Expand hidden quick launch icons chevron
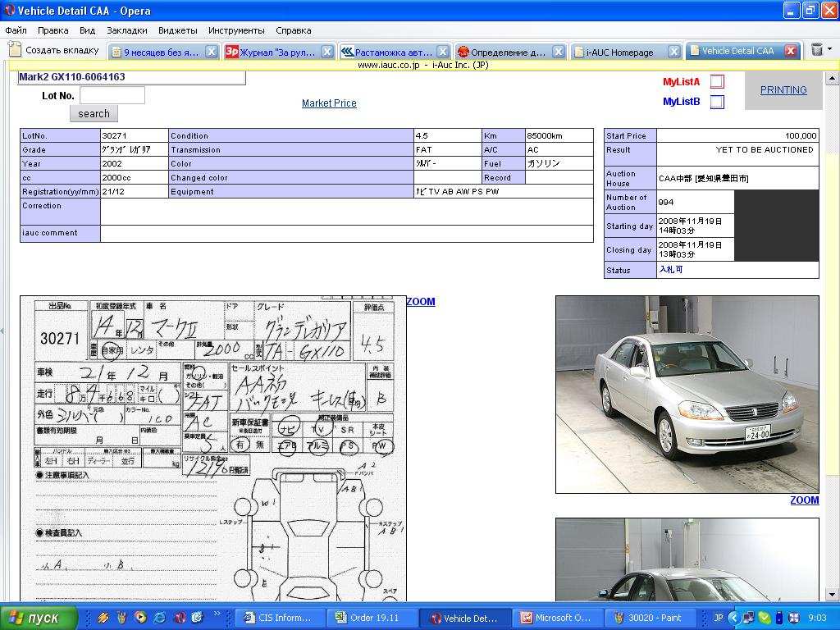The width and height of the screenshot is (840, 630). [217, 614]
